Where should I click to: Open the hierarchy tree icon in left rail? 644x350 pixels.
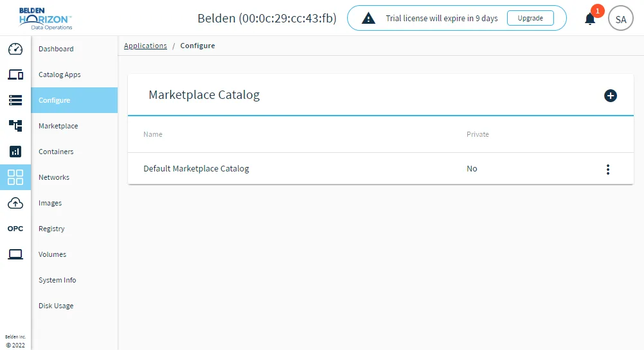15,126
